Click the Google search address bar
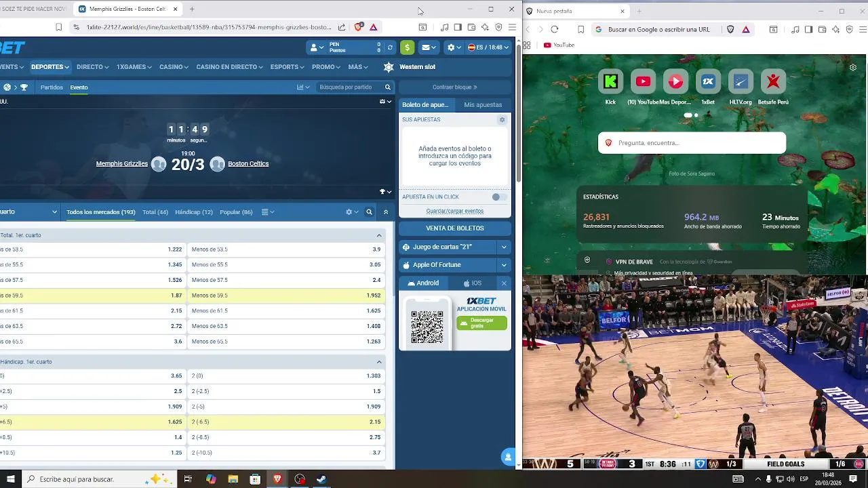868x488 pixels. pyautogui.click(x=658, y=29)
